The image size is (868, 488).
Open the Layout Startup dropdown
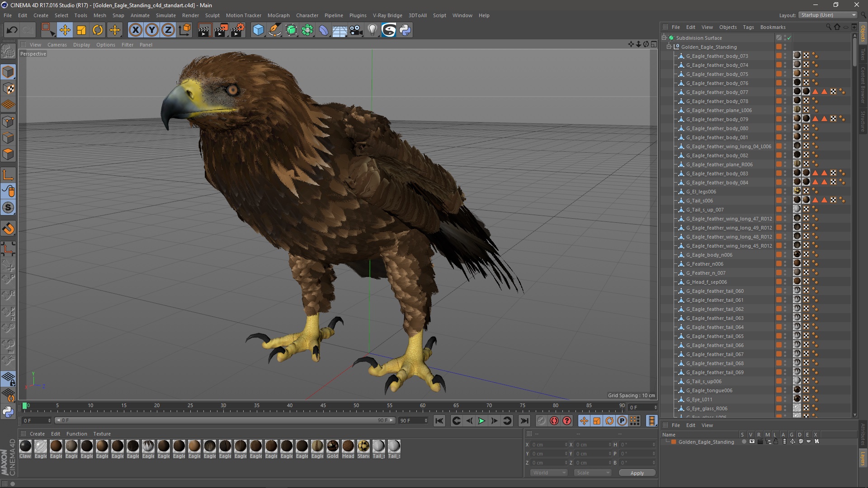(x=828, y=15)
